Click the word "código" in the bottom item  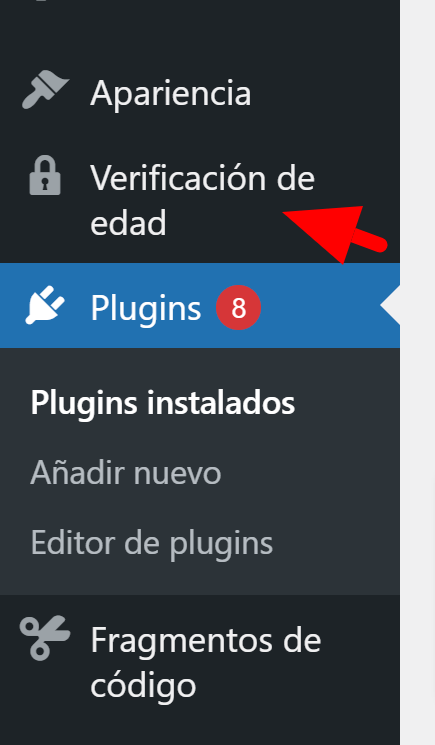click(x=143, y=685)
